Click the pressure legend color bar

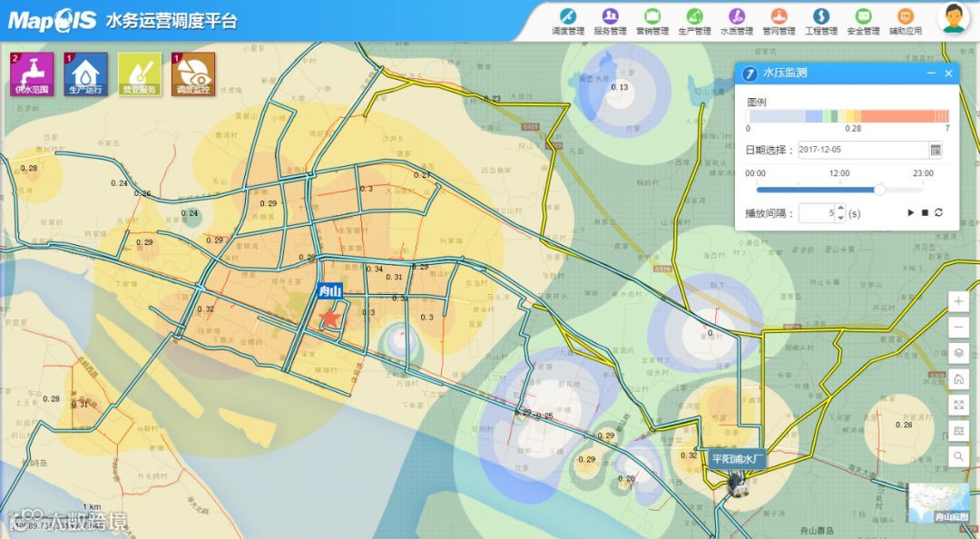click(x=848, y=116)
